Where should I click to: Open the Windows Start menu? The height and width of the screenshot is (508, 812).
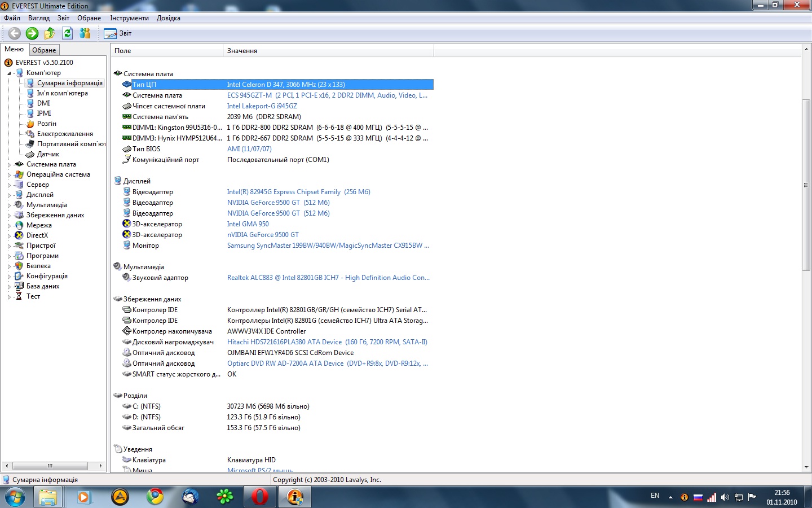tap(15, 497)
